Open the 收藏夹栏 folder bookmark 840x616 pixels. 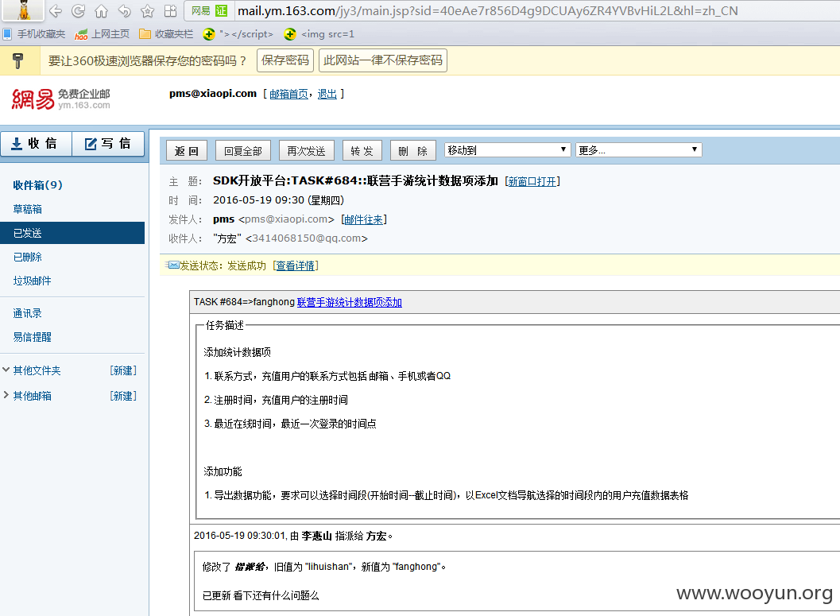(x=166, y=34)
